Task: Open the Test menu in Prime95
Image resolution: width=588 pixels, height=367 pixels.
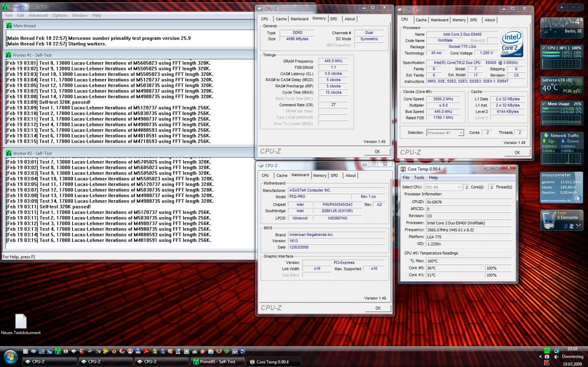Action: click(x=8, y=15)
